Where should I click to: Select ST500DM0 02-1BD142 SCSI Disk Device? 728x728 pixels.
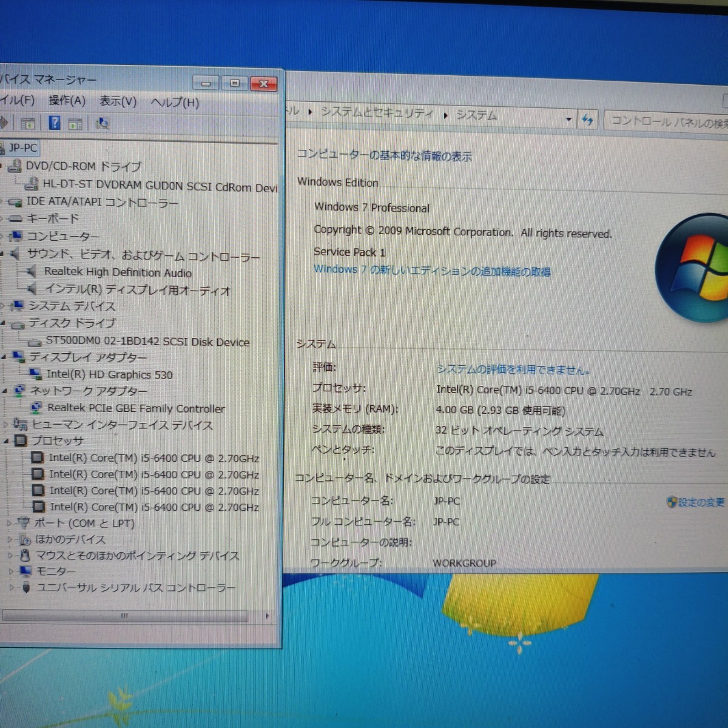[147, 342]
